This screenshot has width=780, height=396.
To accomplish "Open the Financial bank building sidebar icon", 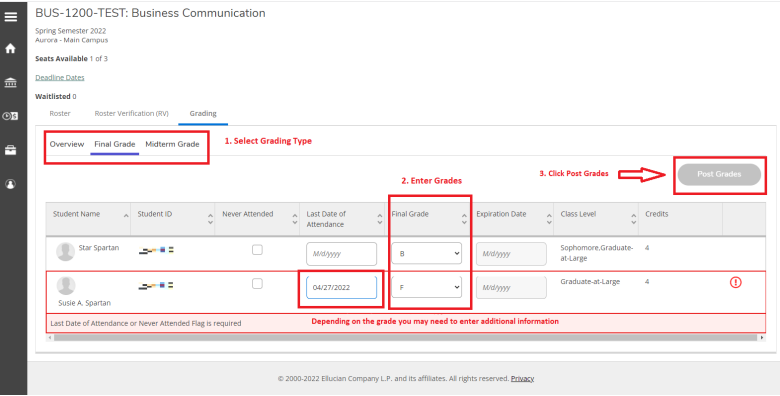I will pos(10,83).
